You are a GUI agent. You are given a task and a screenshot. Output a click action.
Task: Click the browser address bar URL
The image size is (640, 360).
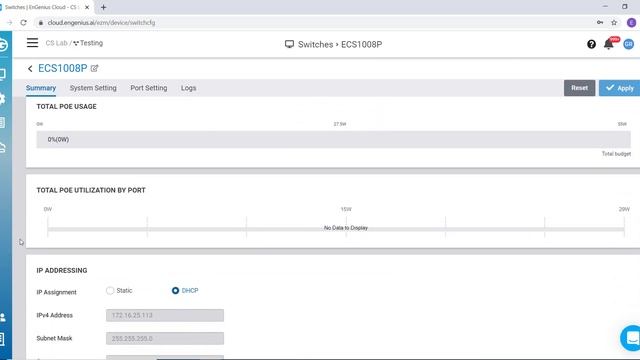click(101, 23)
